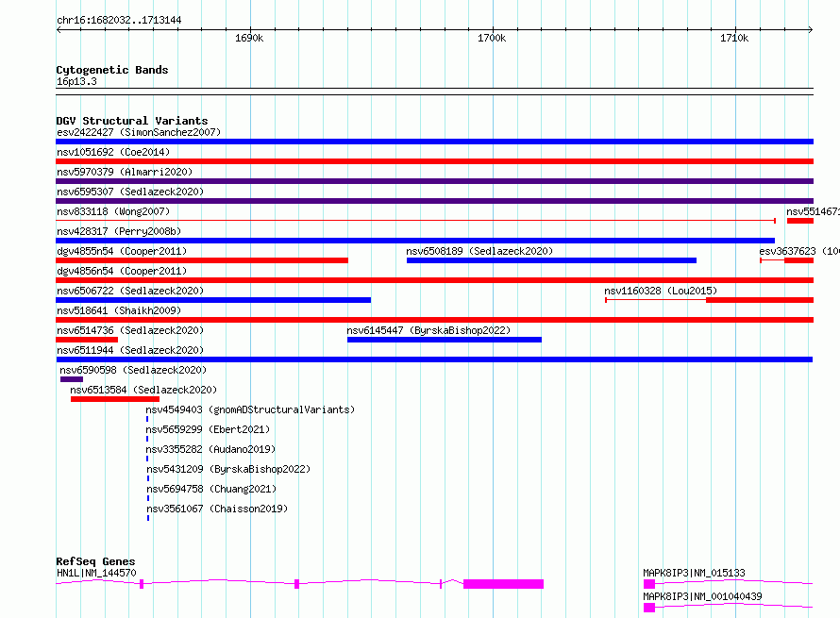The width and height of the screenshot is (840, 618).
Task: Open the nsv6513584 (Sedlazeck2020) label
Action: pyautogui.click(x=143, y=390)
